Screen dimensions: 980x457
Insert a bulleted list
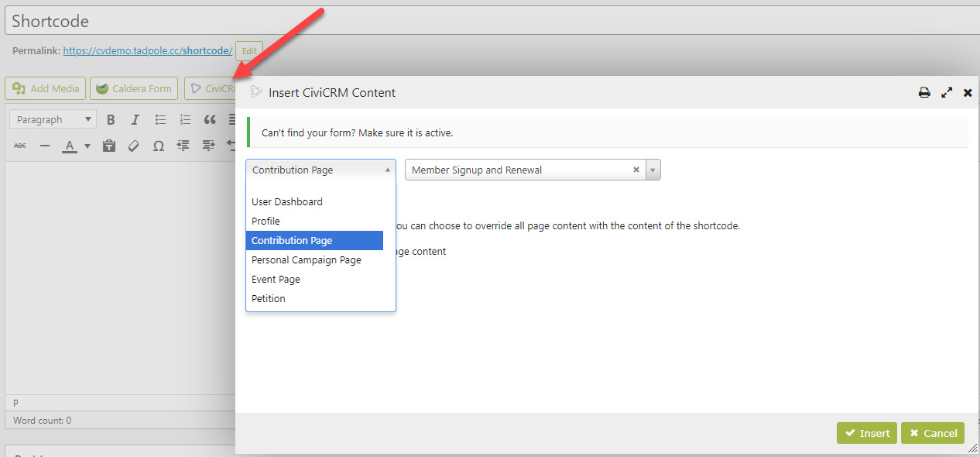[160, 120]
